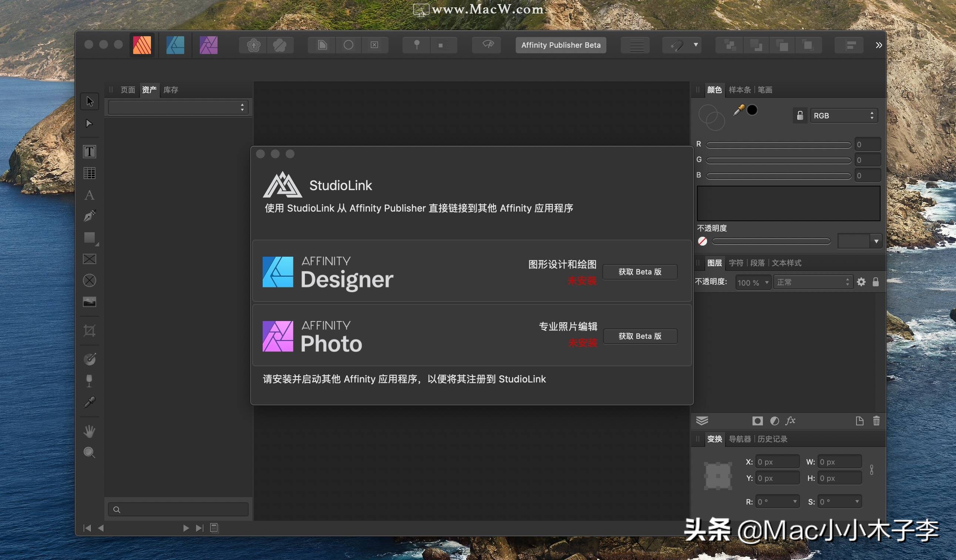Select the Pen tool
956x560 pixels.
coord(90,215)
